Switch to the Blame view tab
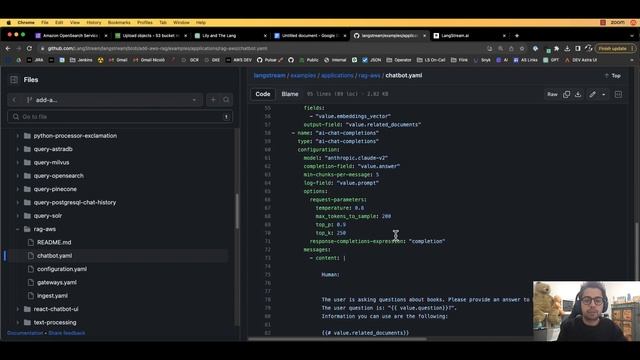The width and height of the screenshot is (640, 360). 290,94
